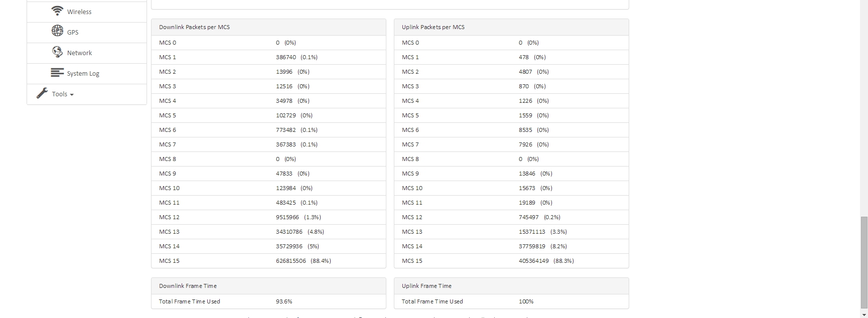
Task: Click downlink MCS 15 value 626815506
Action: coord(291,261)
